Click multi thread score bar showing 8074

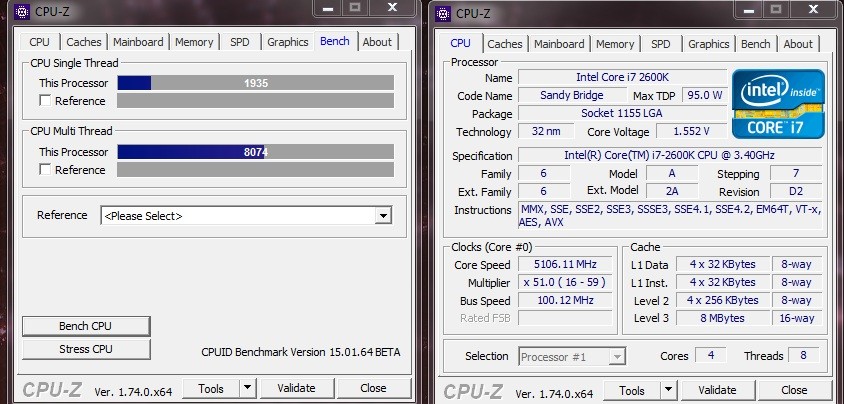click(256, 152)
